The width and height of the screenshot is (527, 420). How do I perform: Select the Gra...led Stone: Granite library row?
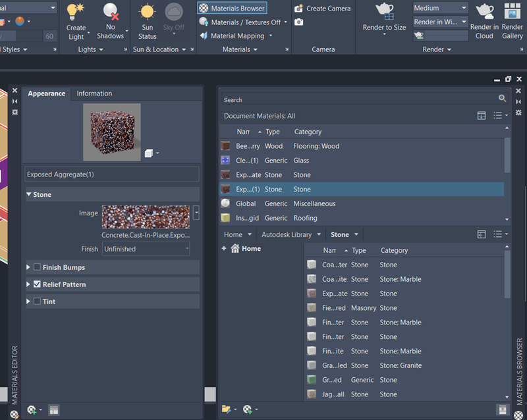click(405, 365)
